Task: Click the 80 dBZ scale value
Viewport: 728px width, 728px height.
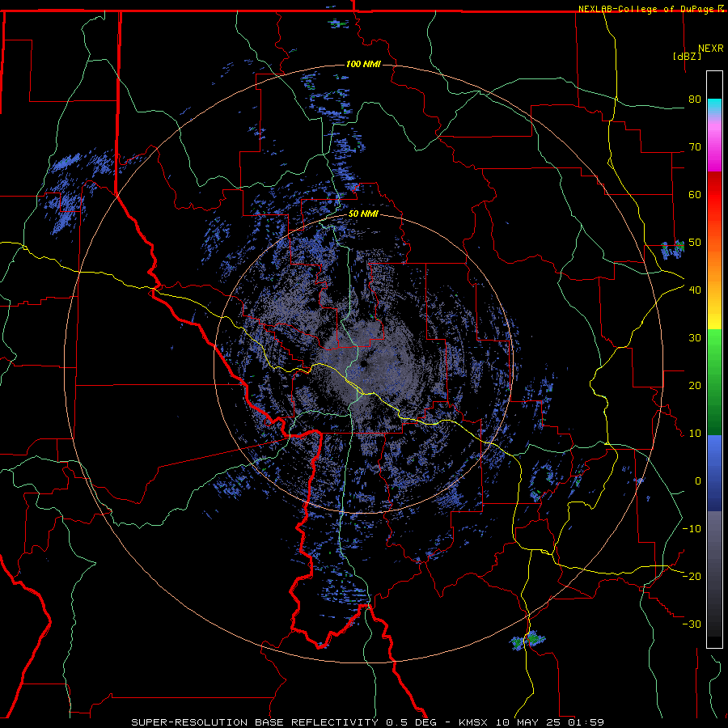Action: 695,99
